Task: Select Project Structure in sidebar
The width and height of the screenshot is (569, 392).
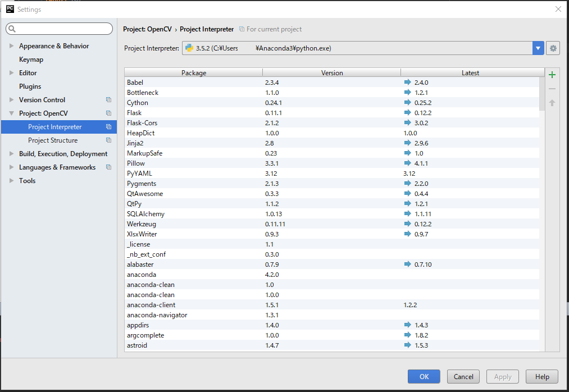Action: 53,140
